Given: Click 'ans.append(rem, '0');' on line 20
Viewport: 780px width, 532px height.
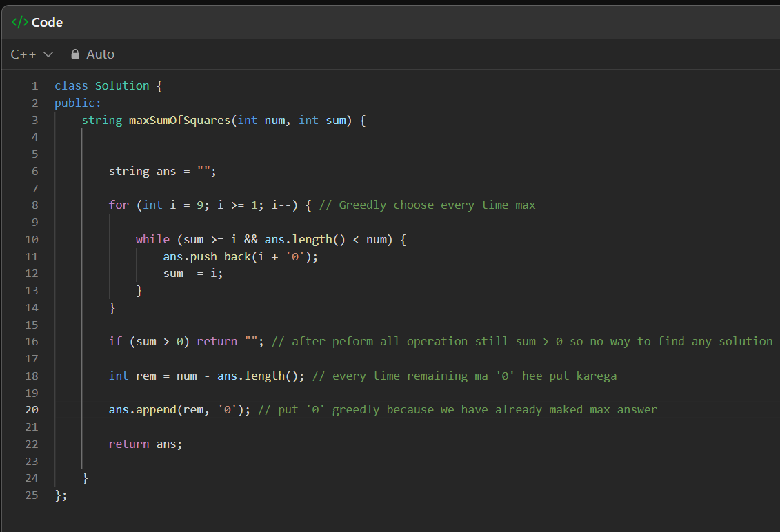Looking at the screenshot, I should pyautogui.click(x=179, y=410).
